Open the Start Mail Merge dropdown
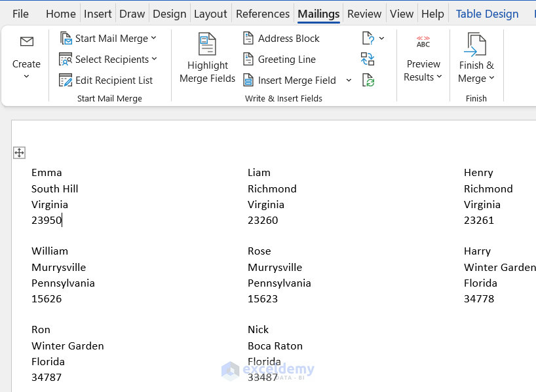 [153, 38]
